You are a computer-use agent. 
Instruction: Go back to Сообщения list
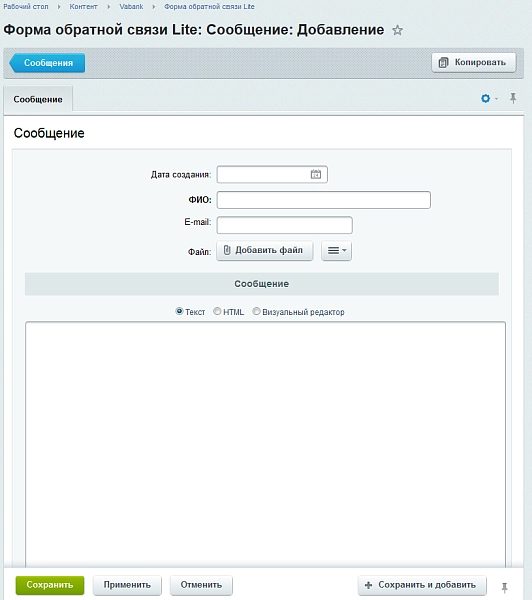[47, 63]
